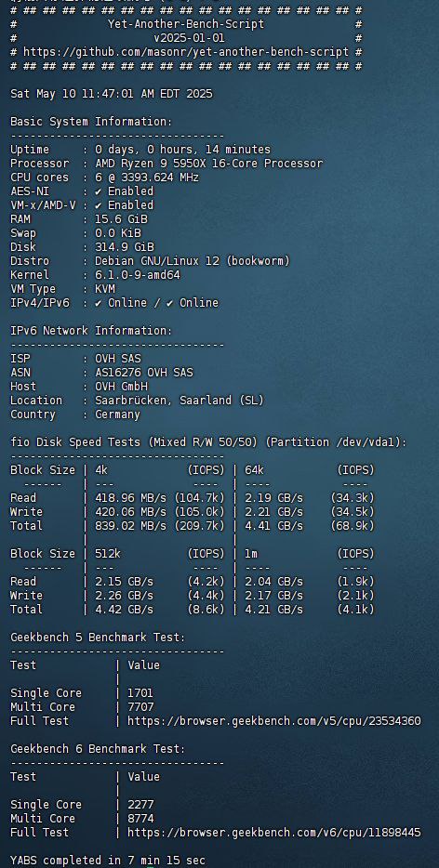Click the Geekbench 5 multi core score 7707

tap(140, 707)
